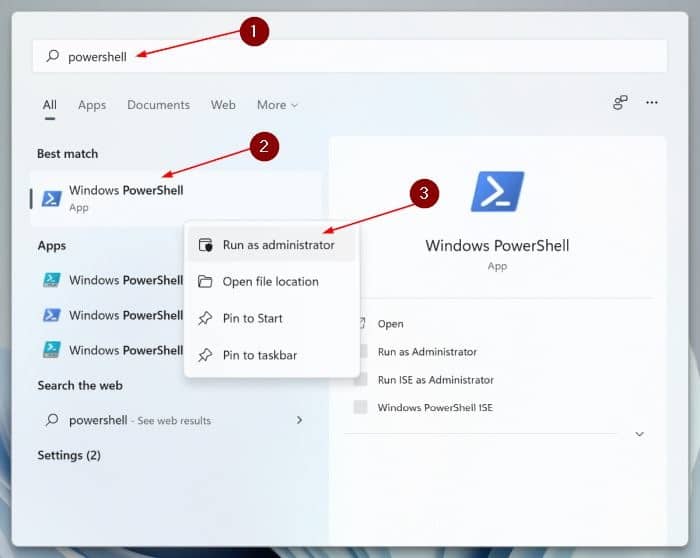The image size is (700, 558).
Task: Choose Open file location in context menu
Action: [x=271, y=282]
